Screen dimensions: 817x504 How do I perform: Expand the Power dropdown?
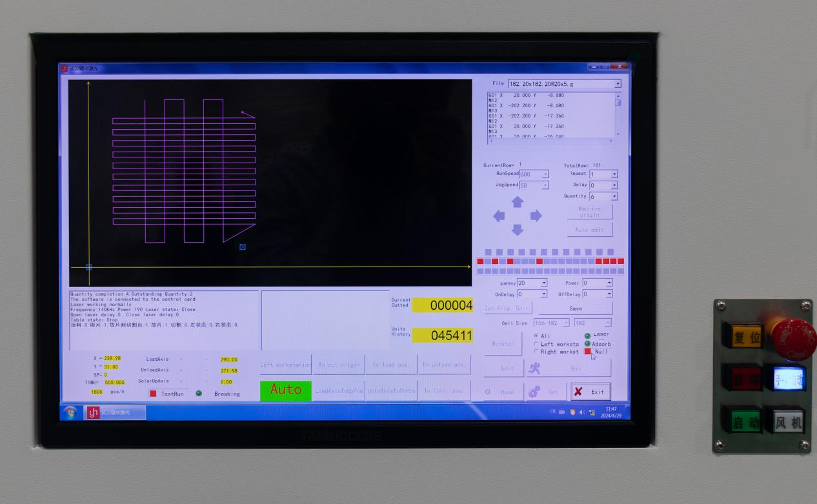pos(609,283)
